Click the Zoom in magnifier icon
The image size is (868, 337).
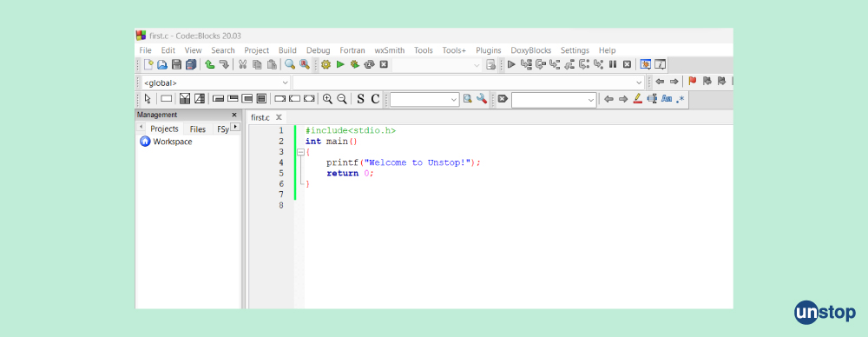coord(328,99)
